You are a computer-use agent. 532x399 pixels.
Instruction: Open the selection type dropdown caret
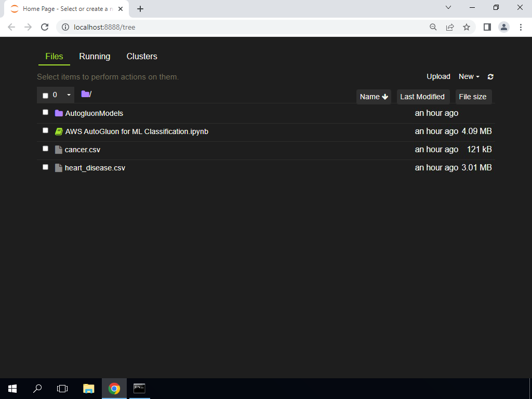[69, 95]
